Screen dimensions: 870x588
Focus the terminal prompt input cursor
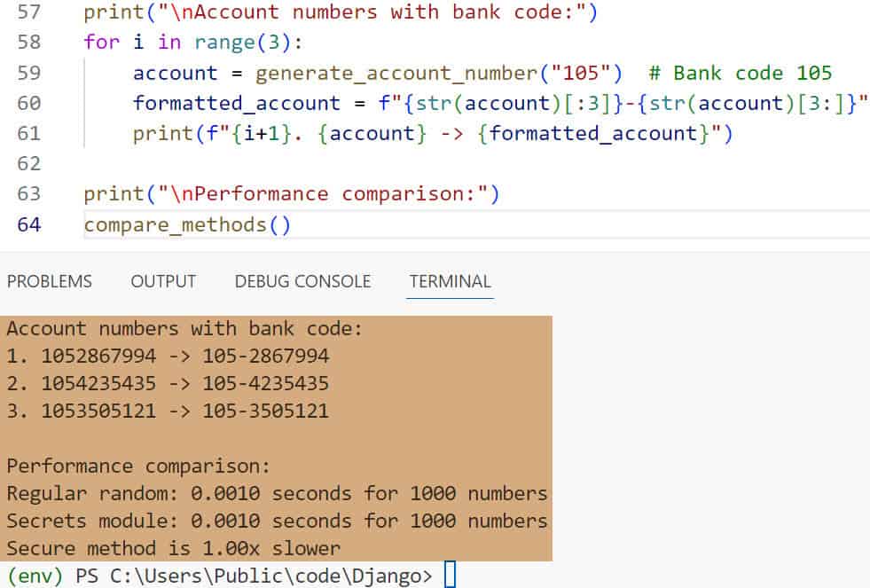(x=450, y=576)
